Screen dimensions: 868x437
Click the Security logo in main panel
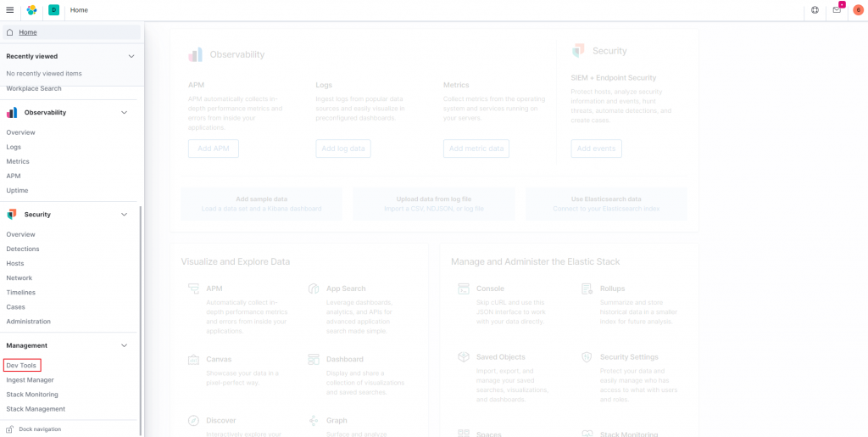pos(578,50)
